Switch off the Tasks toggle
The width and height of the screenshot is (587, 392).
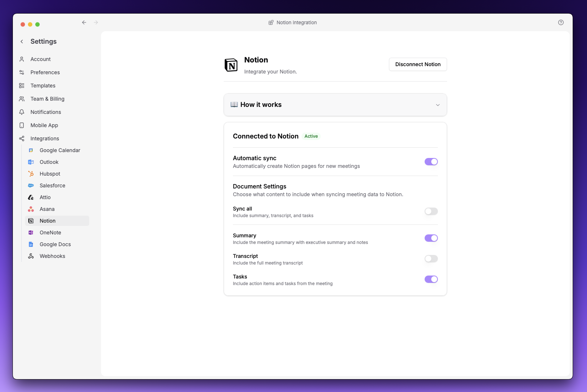click(x=431, y=279)
